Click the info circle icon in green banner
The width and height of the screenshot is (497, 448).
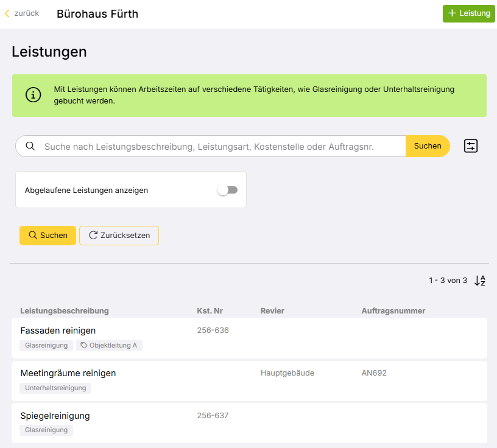(33, 95)
